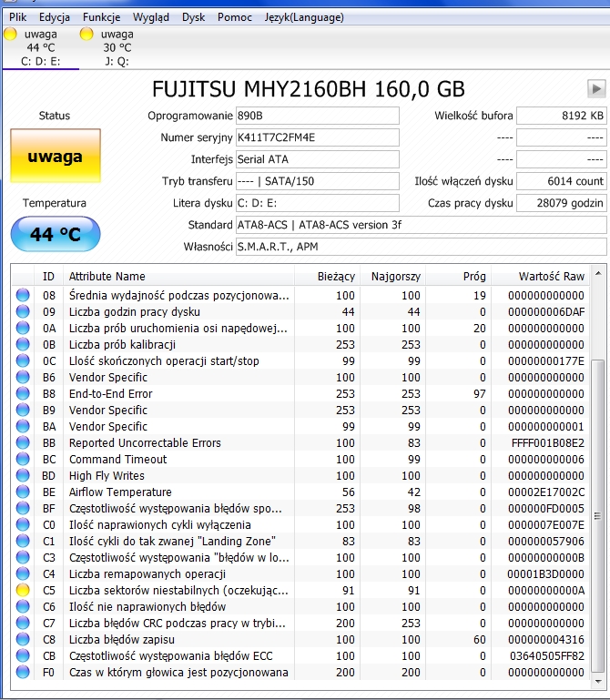
Task: Click the yellow status circle for 44 °C disk
Action: click(10, 34)
